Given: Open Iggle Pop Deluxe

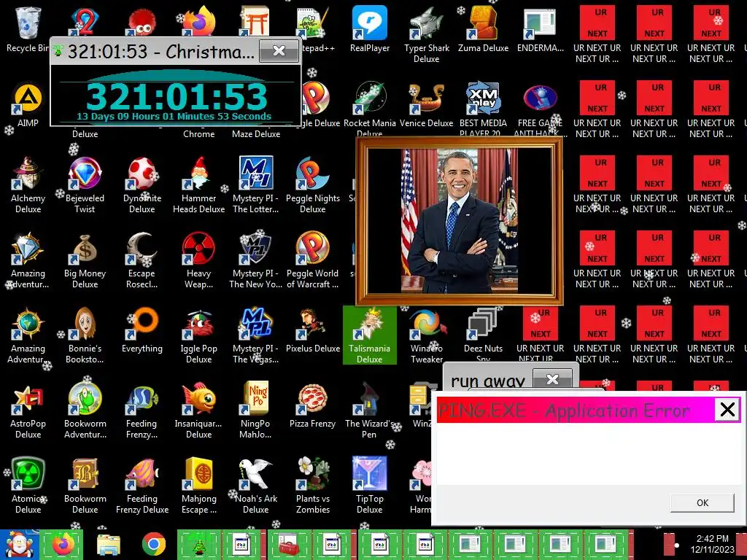Looking at the screenshot, I should coord(198,335).
